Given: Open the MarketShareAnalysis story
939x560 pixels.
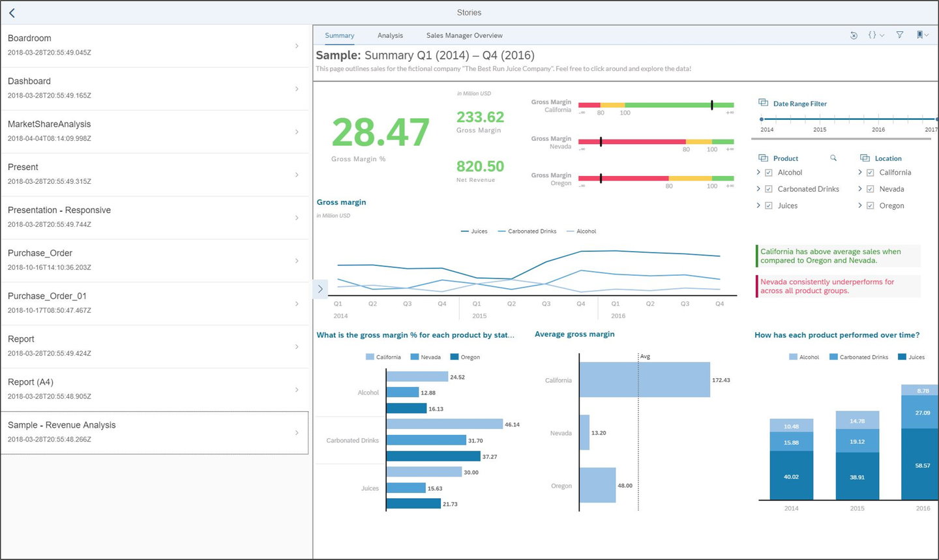Looking at the screenshot, I should (155, 131).
